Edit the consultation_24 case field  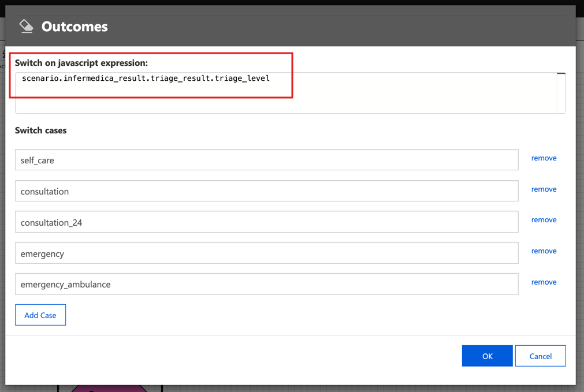tap(267, 222)
